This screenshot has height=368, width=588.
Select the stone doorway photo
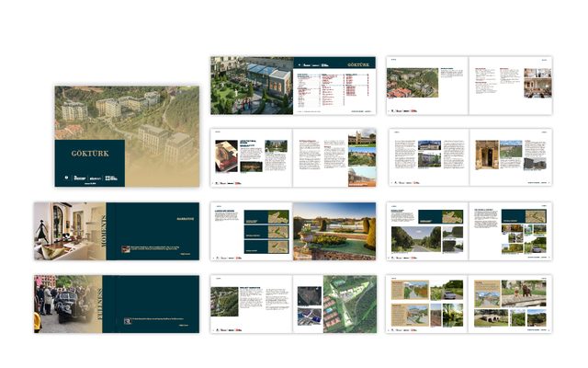[487, 155]
